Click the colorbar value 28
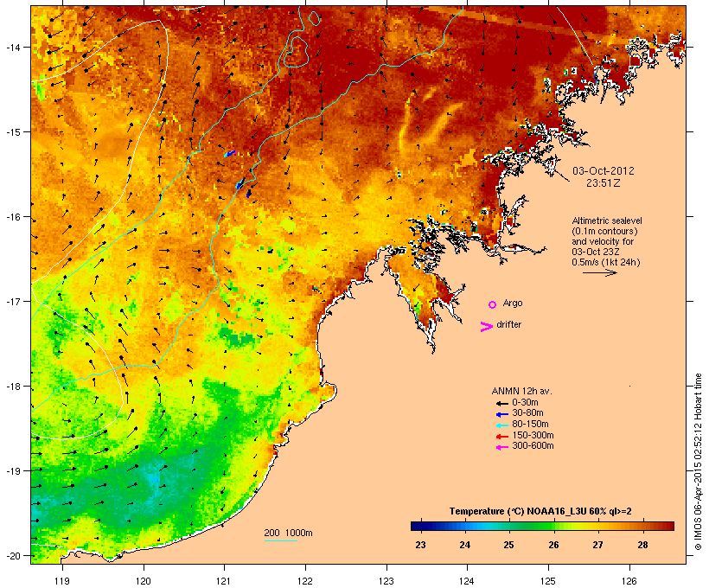709x588 pixels. 642,545
